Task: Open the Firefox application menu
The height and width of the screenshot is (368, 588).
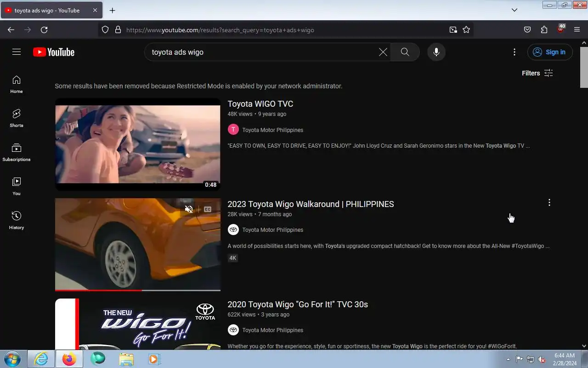Action: click(x=577, y=30)
